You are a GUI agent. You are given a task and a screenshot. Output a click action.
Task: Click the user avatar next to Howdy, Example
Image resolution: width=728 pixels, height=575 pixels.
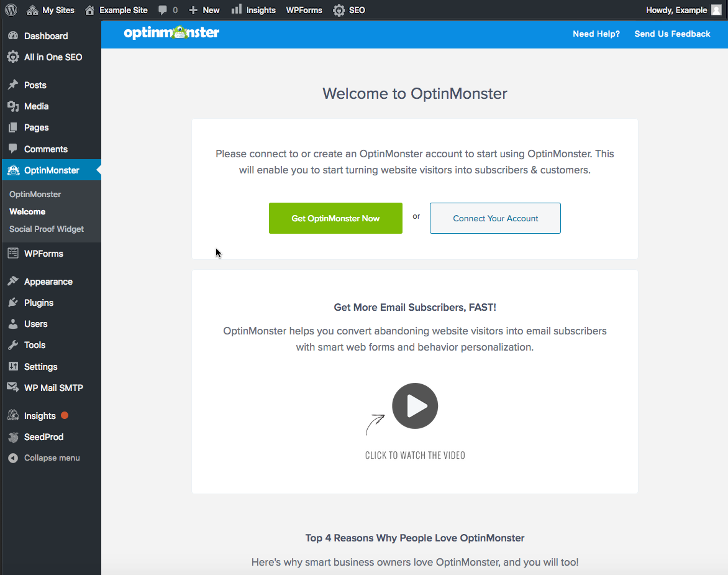point(716,10)
